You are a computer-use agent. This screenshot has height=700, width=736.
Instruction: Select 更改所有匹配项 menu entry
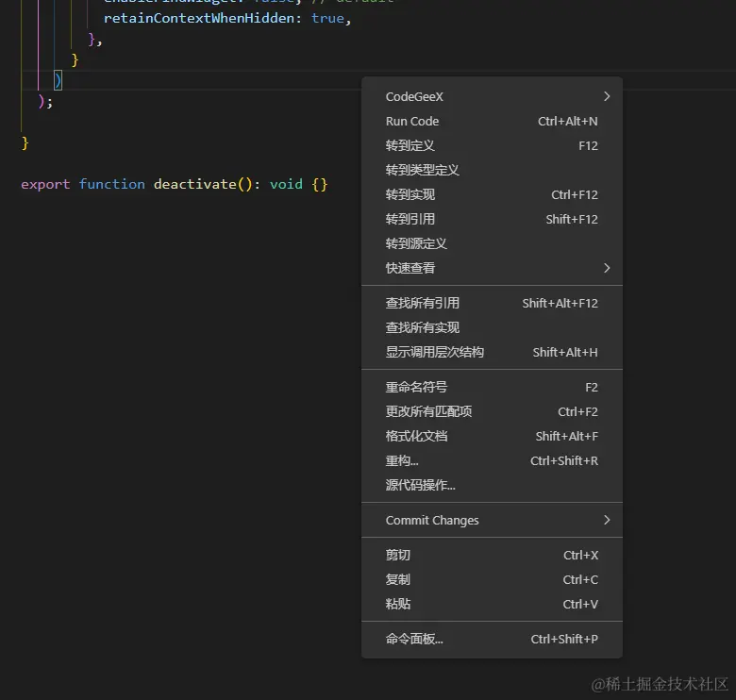[492, 411]
